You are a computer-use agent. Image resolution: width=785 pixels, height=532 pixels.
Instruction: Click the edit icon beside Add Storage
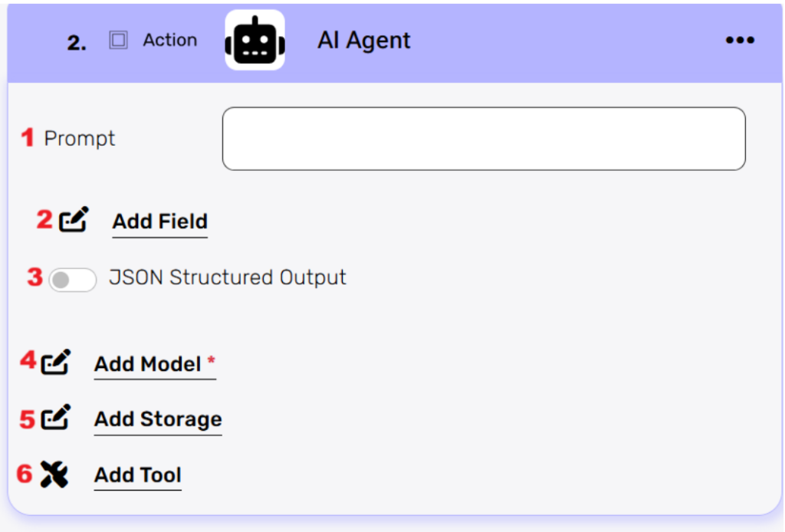pyautogui.click(x=56, y=418)
